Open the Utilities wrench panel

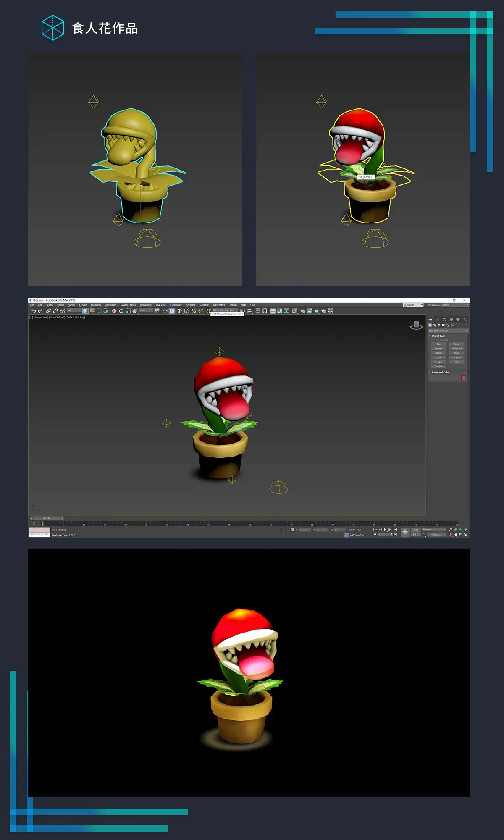click(x=465, y=320)
